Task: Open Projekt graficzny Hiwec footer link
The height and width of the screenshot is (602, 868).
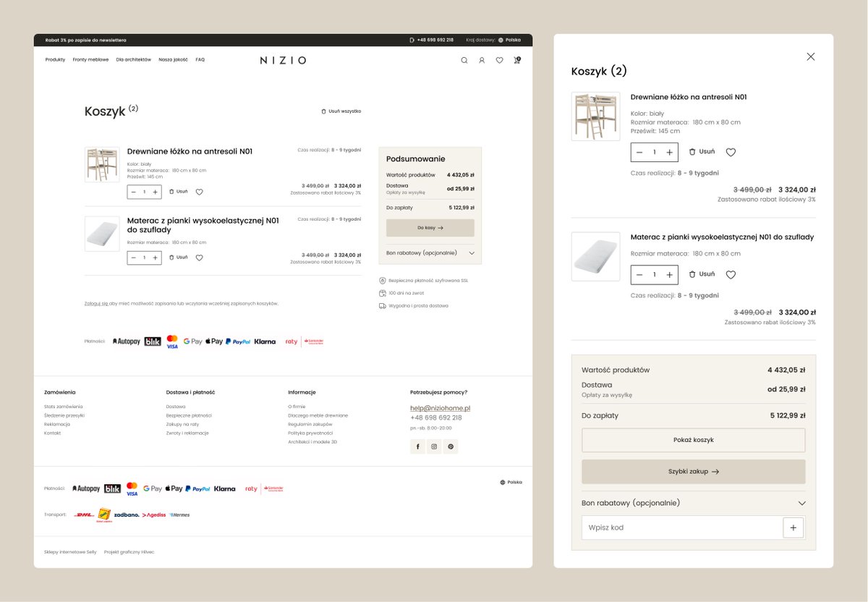Action: click(129, 552)
